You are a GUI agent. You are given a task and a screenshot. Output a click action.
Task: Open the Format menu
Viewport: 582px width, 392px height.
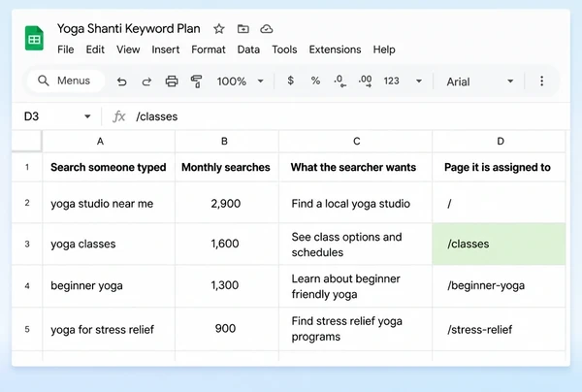209,49
